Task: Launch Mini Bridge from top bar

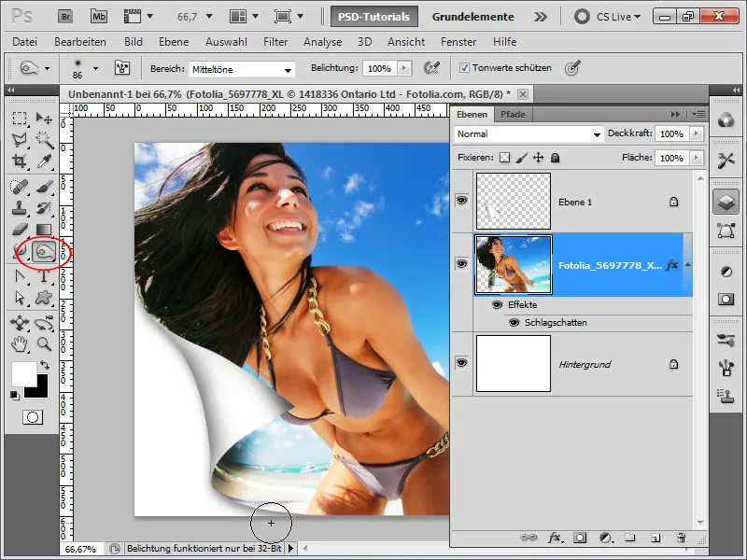Action: pyautogui.click(x=99, y=17)
